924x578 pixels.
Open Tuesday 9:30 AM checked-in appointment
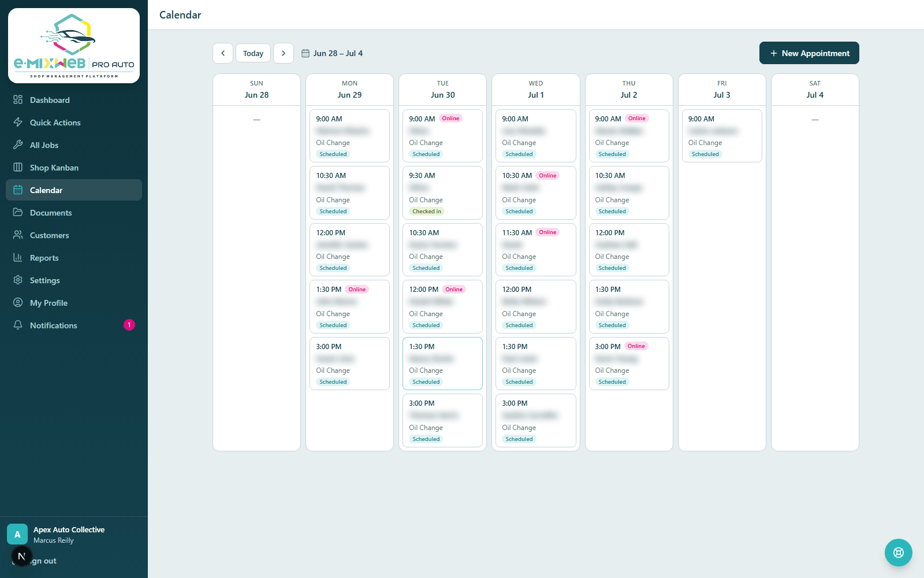442,192
